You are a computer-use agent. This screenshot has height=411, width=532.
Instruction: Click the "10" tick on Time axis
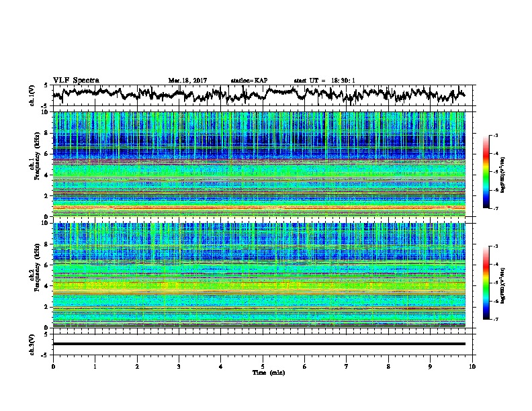click(472, 367)
